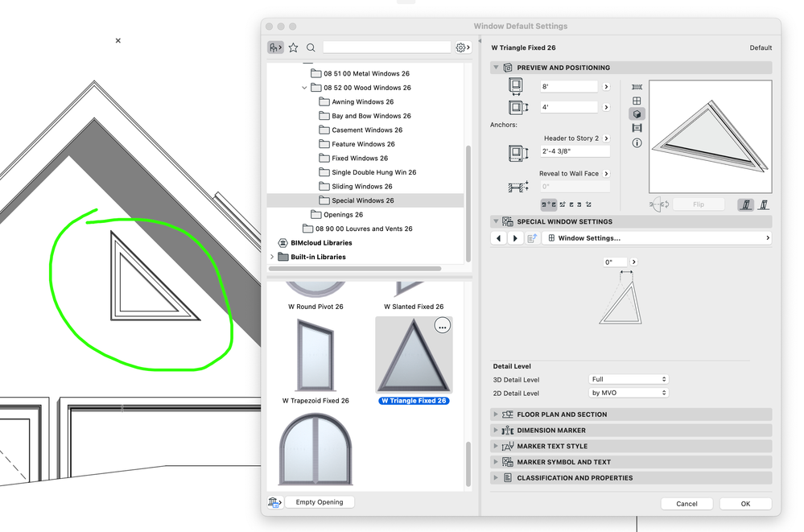804x532 pixels.
Task: Open the Bay and Bow Windows 26 folder
Action: tap(371, 116)
